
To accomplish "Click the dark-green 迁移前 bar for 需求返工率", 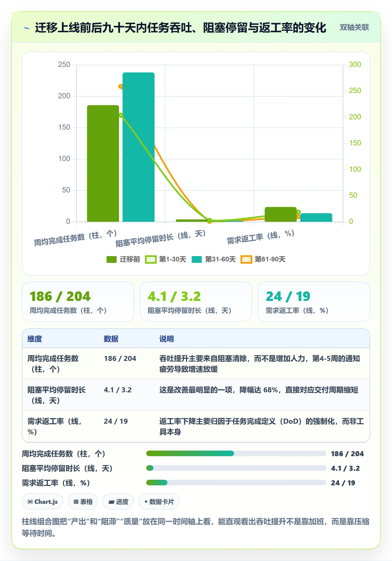I will [x=281, y=214].
